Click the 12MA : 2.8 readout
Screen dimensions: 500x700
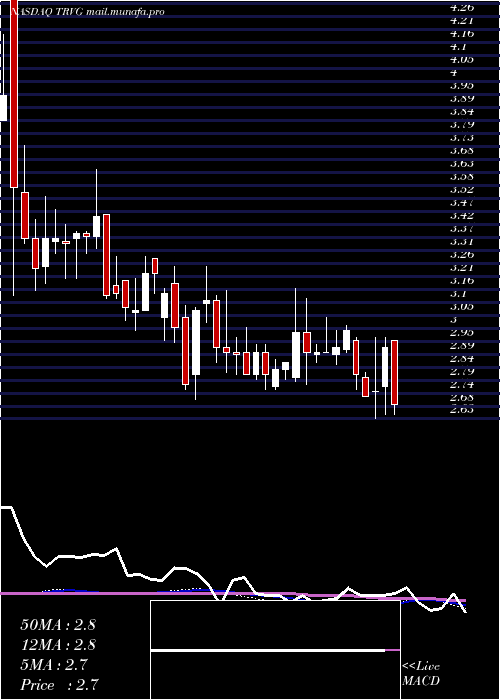(x=58, y=645)
